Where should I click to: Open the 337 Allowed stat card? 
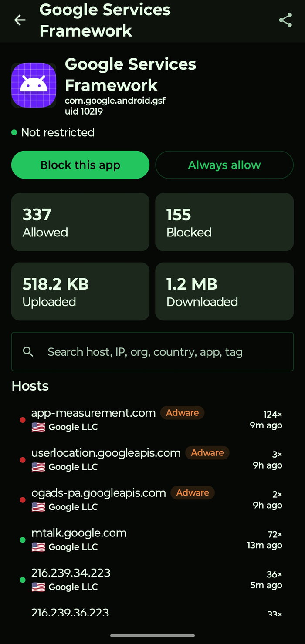click(x=80, y=222)
